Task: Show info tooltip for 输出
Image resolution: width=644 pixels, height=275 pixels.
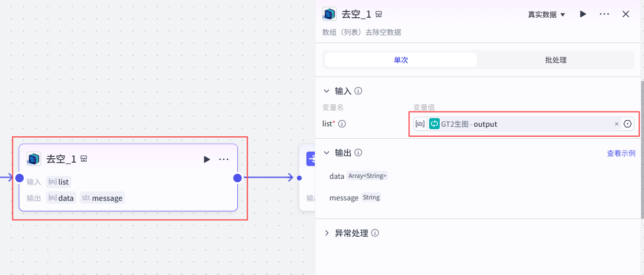Action: (x=358, y=153)
